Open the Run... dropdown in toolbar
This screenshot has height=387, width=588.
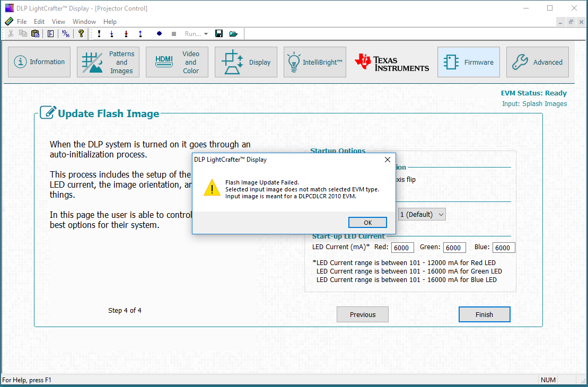[196, 34]
